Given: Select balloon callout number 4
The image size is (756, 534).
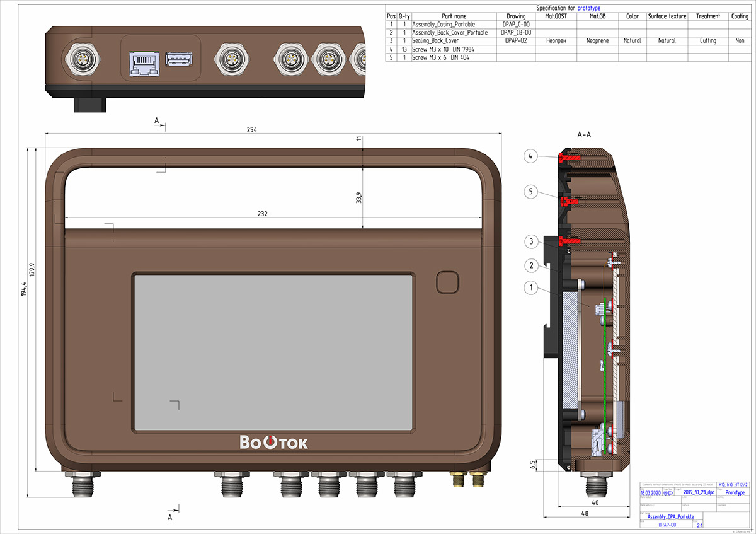Looking at the screenshot, I should (530, 155).
